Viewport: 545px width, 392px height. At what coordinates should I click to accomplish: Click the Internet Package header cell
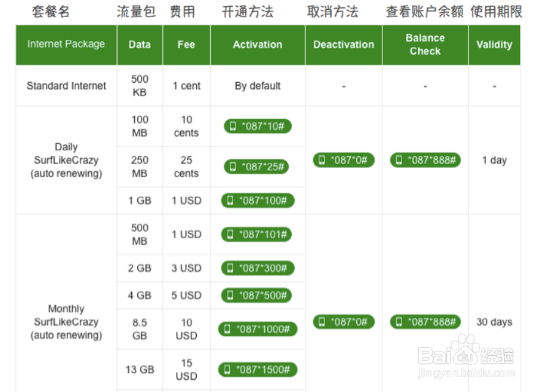(x=66, y=44)
